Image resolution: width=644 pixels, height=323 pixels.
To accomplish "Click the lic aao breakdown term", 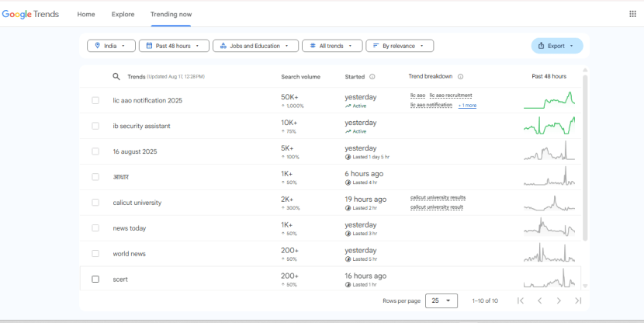I will [417, 96].
